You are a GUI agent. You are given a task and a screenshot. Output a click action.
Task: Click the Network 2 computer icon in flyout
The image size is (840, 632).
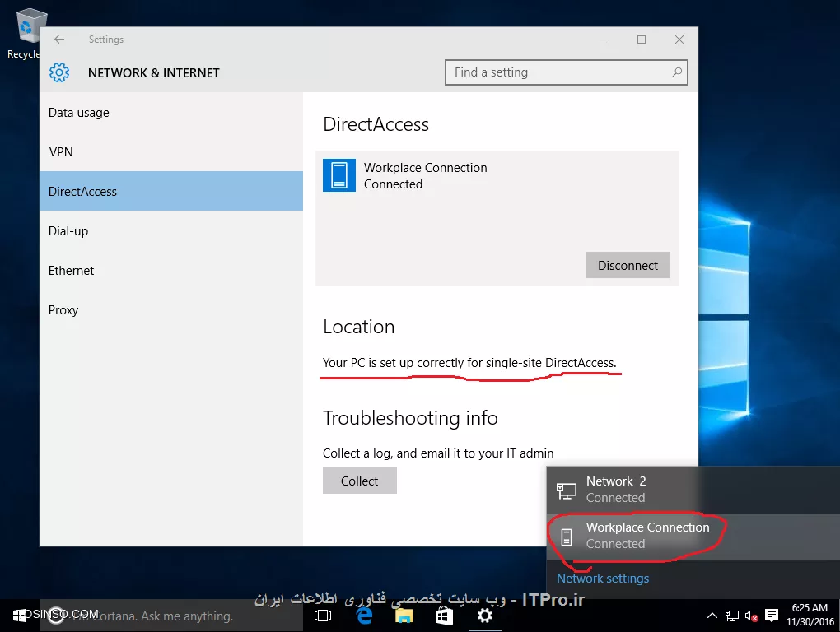pos(567,490)
